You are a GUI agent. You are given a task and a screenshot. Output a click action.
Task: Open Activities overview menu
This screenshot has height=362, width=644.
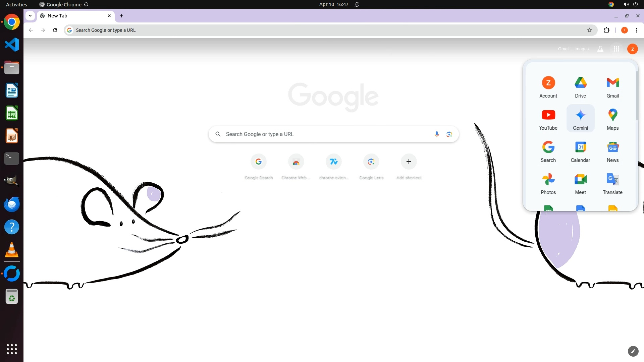(x=16, y=5)
